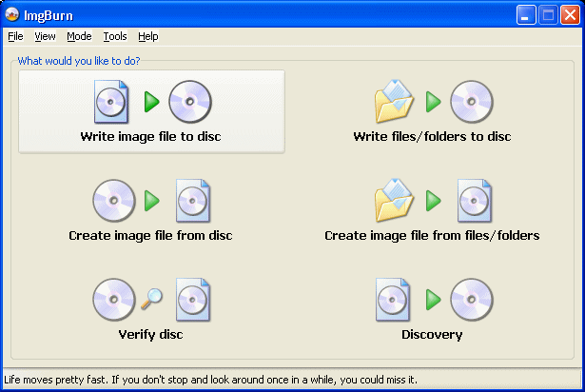Click the 'What would you like to do?' heading

79,61
